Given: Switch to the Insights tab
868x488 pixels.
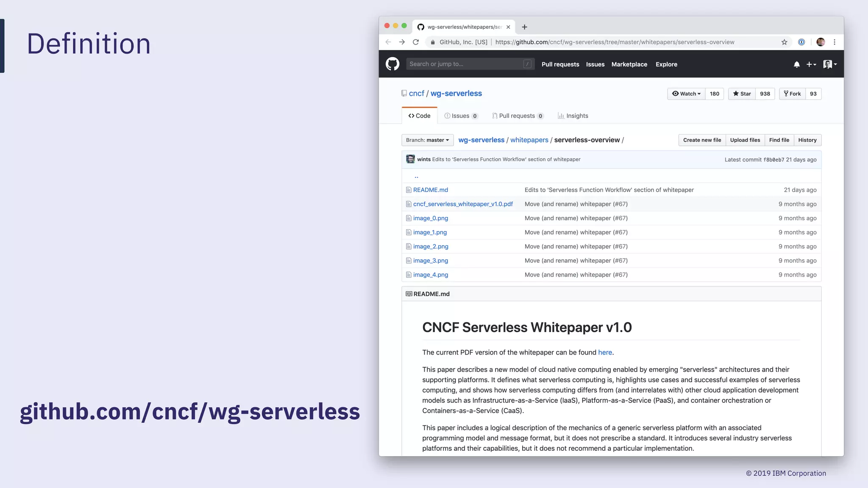Looking at the screenshot, I should (x=573, y=116).
